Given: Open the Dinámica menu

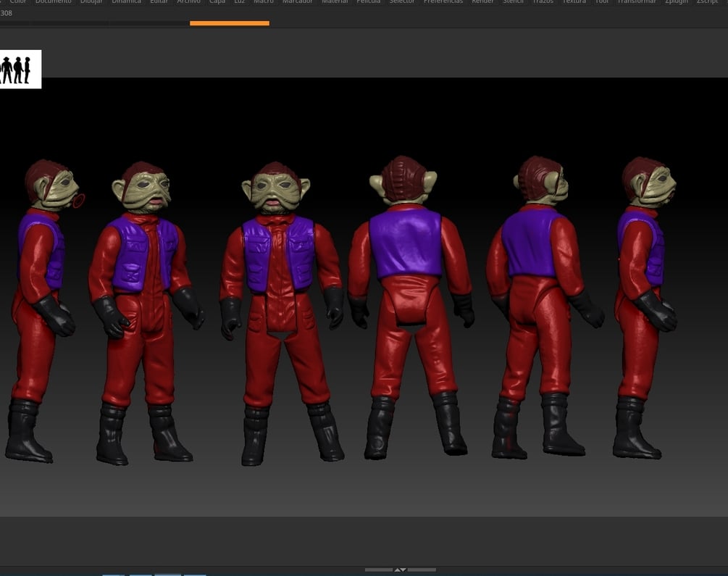Looking at the screenshot, I should click(x=126, y=2).
